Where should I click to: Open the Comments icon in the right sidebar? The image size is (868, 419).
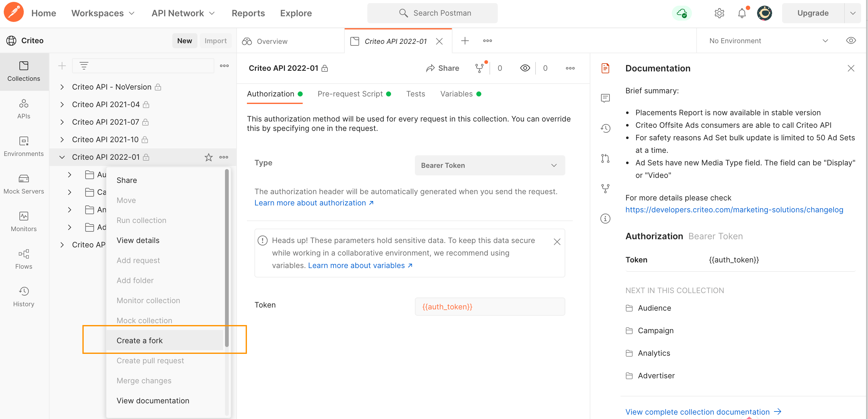point(605,98)
